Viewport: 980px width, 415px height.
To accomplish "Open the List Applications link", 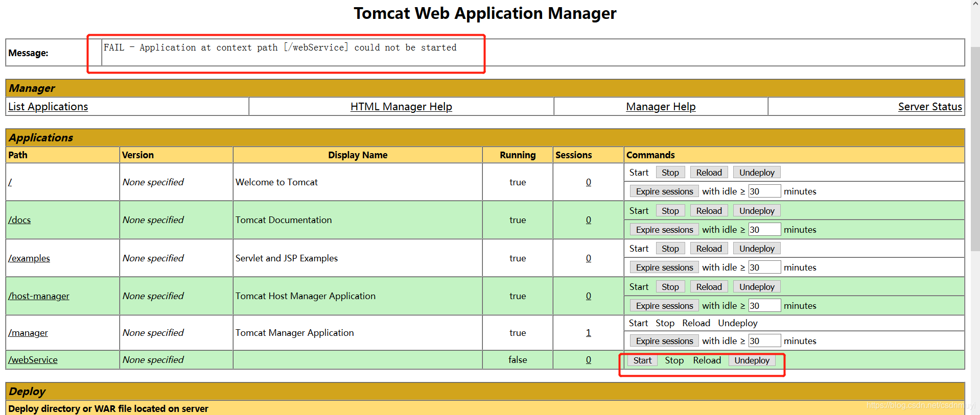I will pyautogui.click(x=48, y=107).
